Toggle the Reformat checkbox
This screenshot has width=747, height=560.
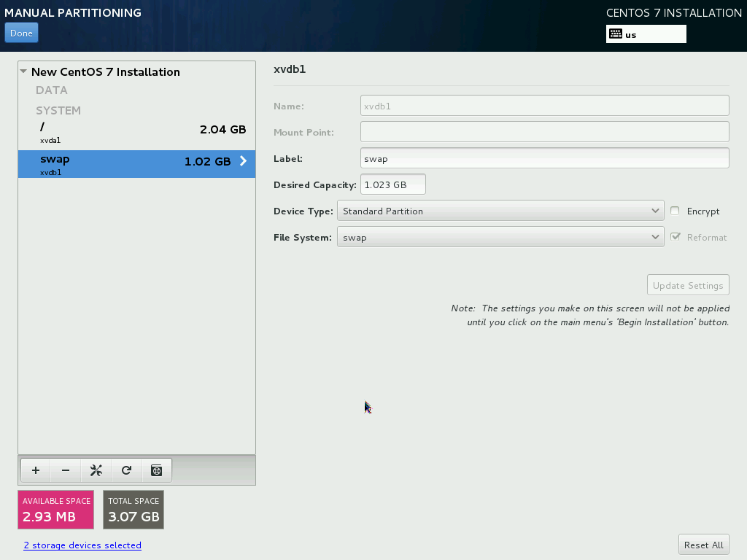point(675,237)
